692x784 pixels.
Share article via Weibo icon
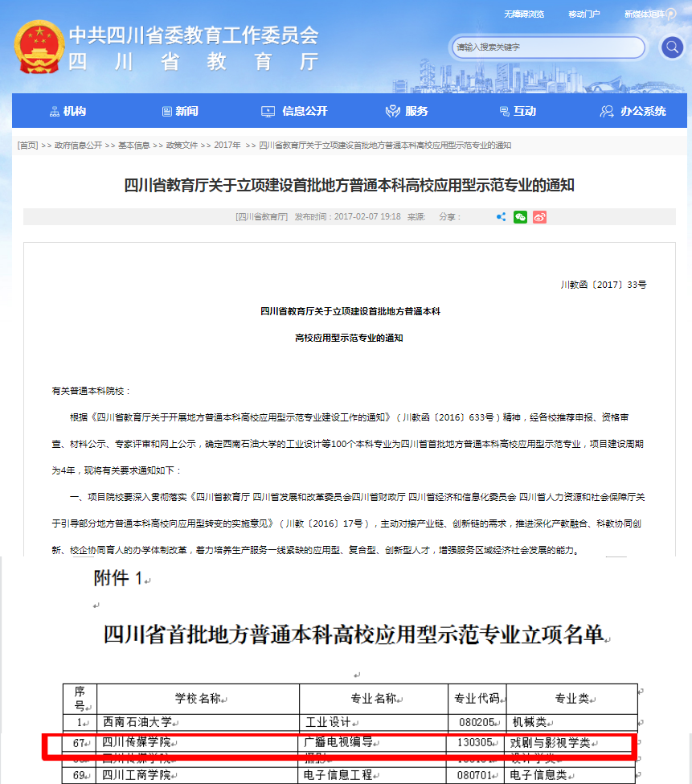[x=539, y=217]
